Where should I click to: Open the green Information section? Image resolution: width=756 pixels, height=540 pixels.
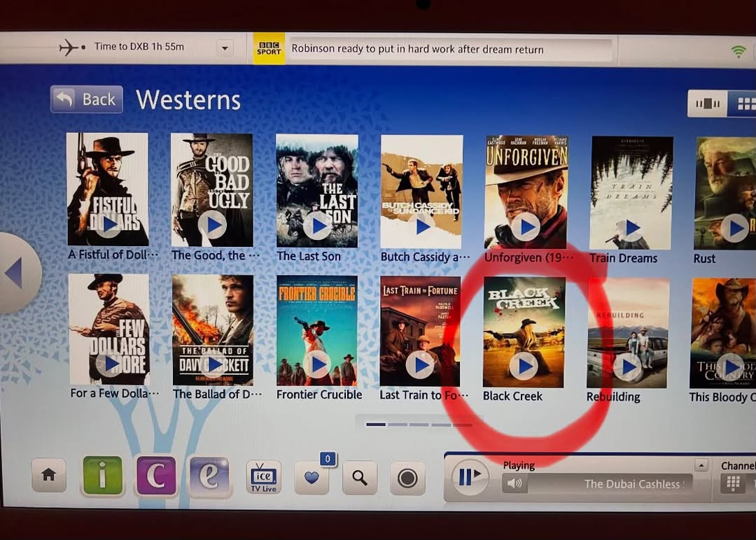tap(102, 476)
